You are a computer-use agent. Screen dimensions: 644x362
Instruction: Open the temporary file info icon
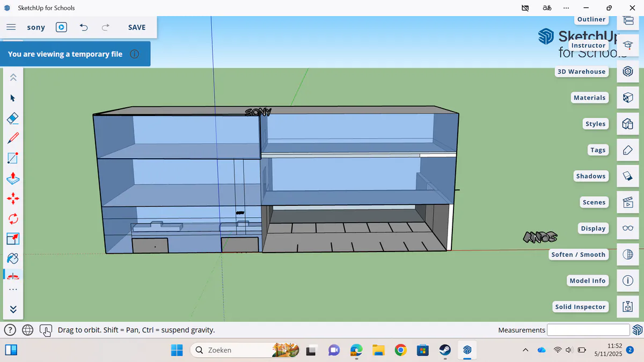[135, 54]
